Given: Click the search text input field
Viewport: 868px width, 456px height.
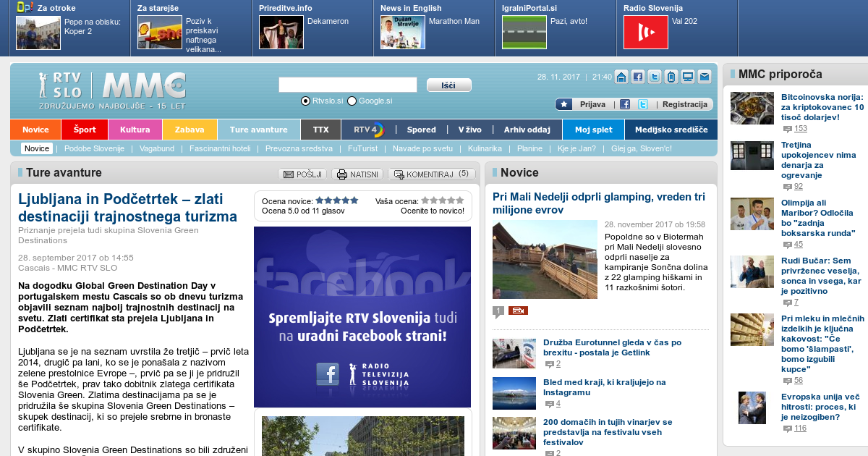Looking at the screenshot, I should (x=348, y=85).
